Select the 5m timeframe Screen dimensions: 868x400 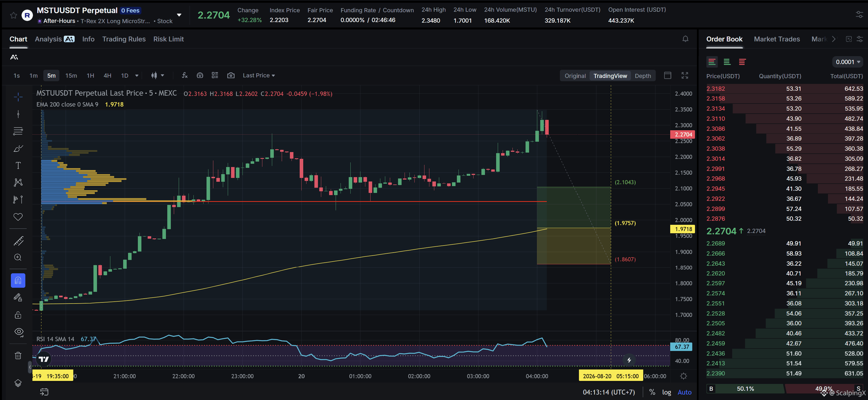click(51, 75)
